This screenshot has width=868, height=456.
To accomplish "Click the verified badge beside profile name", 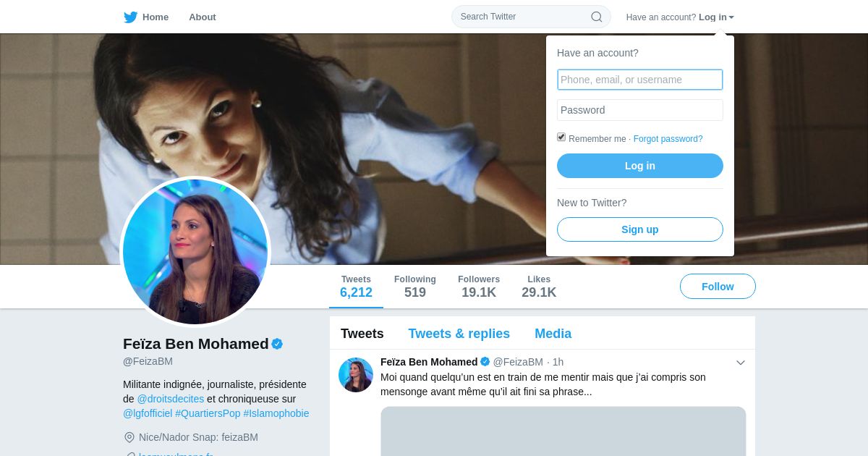I will [x=277, y=344].
